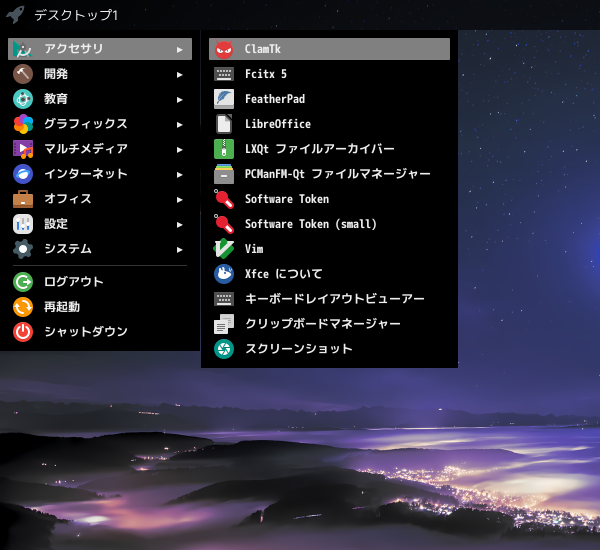The height and width of the screenshot is (550, 600).
Task: Open the グラフィックス category
Action: (100, 124)
